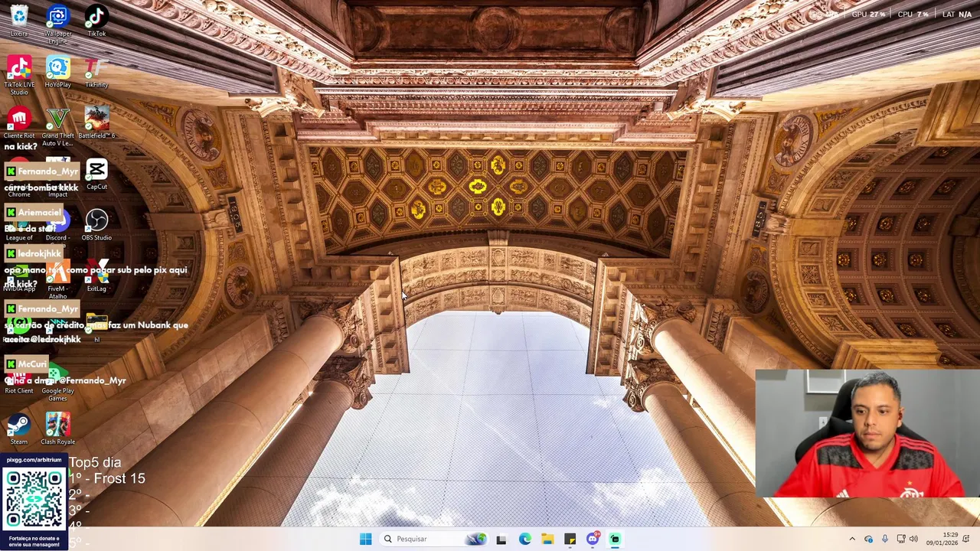Click the microphone tray icon

884,539
